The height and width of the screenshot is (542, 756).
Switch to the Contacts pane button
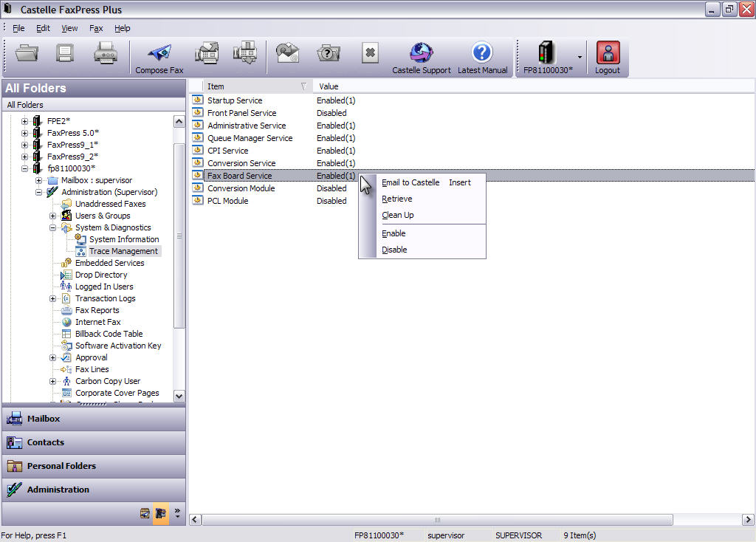(x=46, y=442)
